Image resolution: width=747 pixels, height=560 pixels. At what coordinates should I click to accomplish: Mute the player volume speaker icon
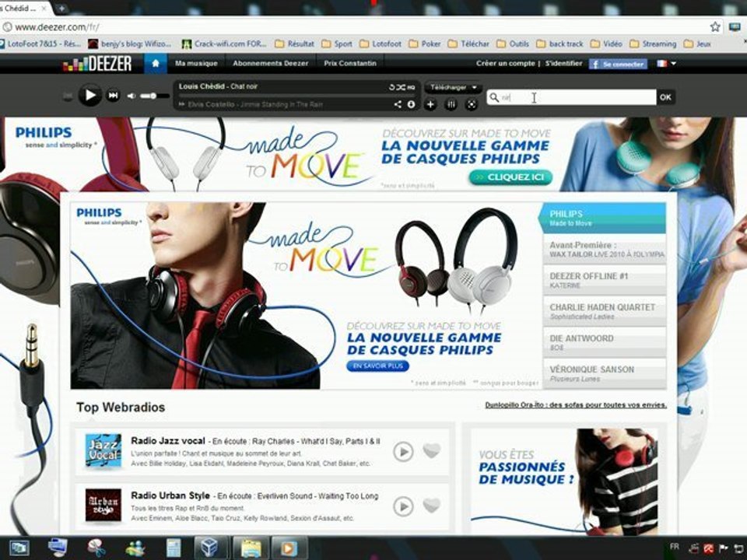pyautogui.click(x=131, y=96)
